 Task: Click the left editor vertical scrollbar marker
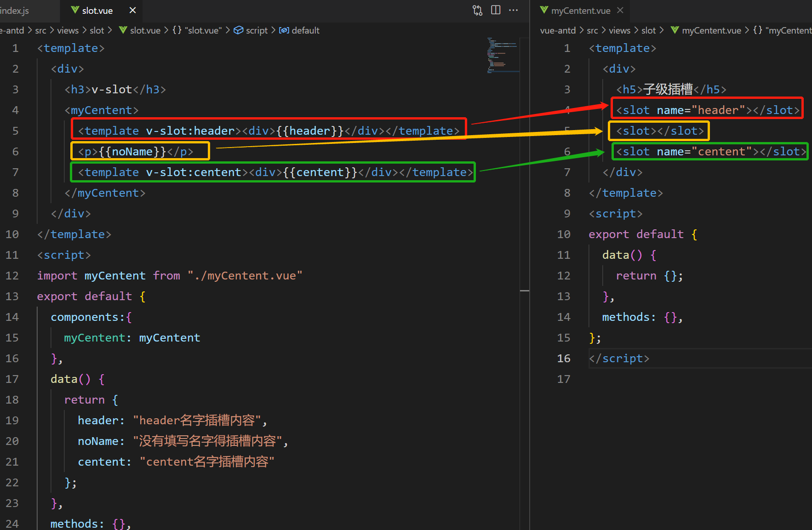(x=524, y=291)
